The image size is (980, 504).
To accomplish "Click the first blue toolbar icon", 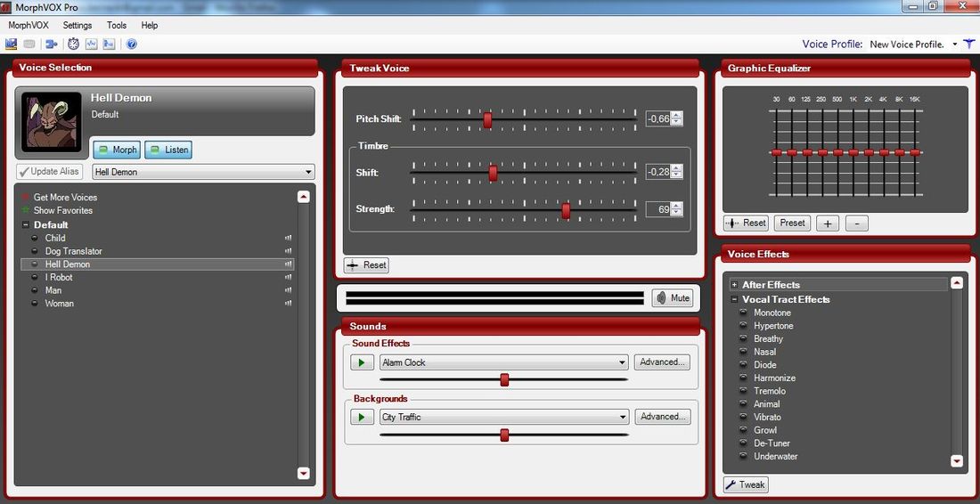I will click(x=11, y=44).
